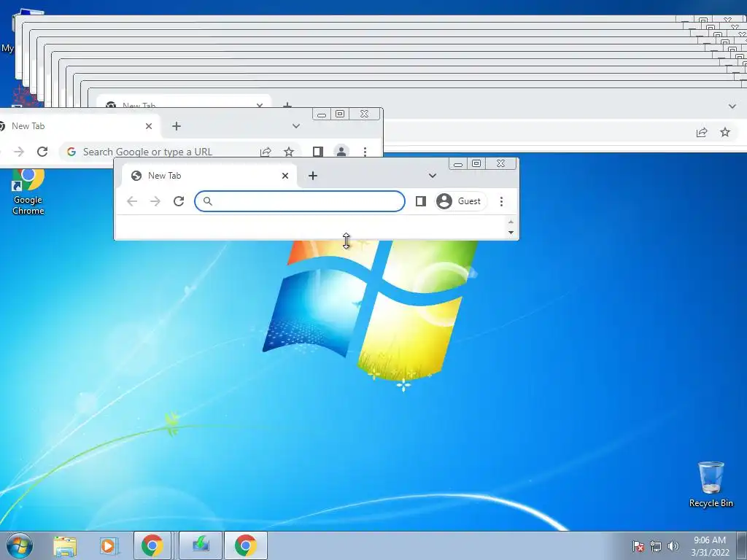Open Guest profile button
This screenshot has height=560, width=747.
pos(461,201)
